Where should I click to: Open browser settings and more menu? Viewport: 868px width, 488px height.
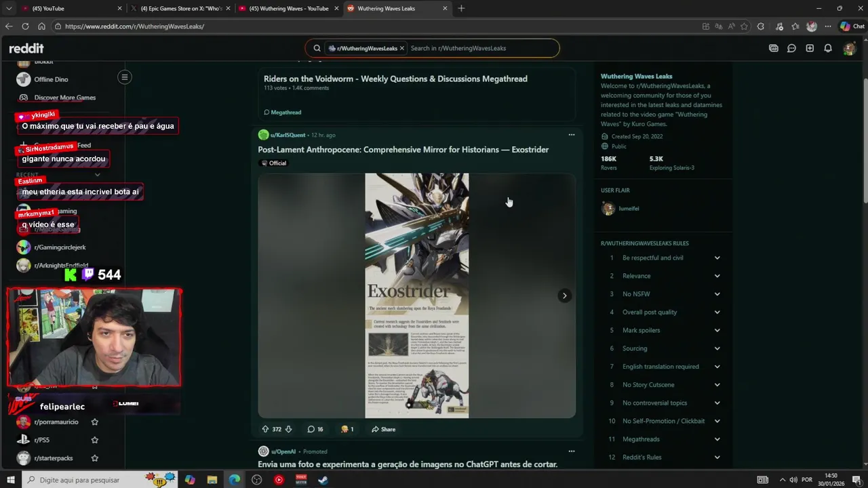[828, 26]
